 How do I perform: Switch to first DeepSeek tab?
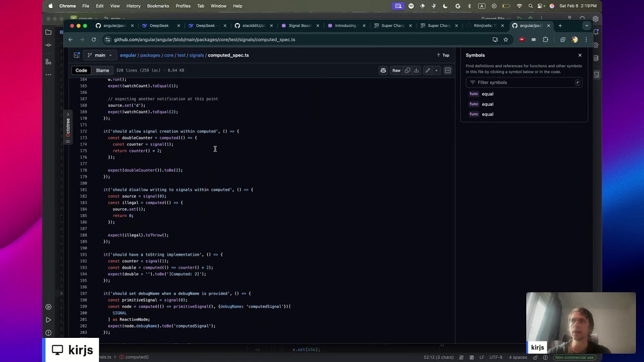(x=158, y=26)
